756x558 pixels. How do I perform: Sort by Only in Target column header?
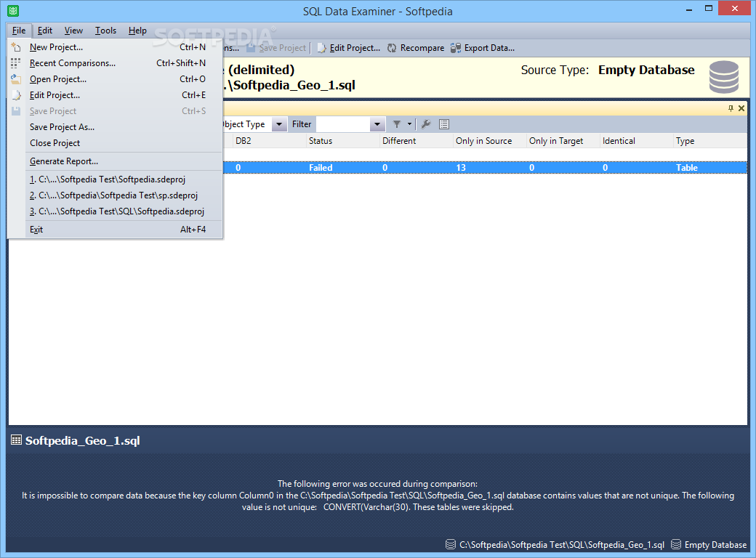[563, 141]
